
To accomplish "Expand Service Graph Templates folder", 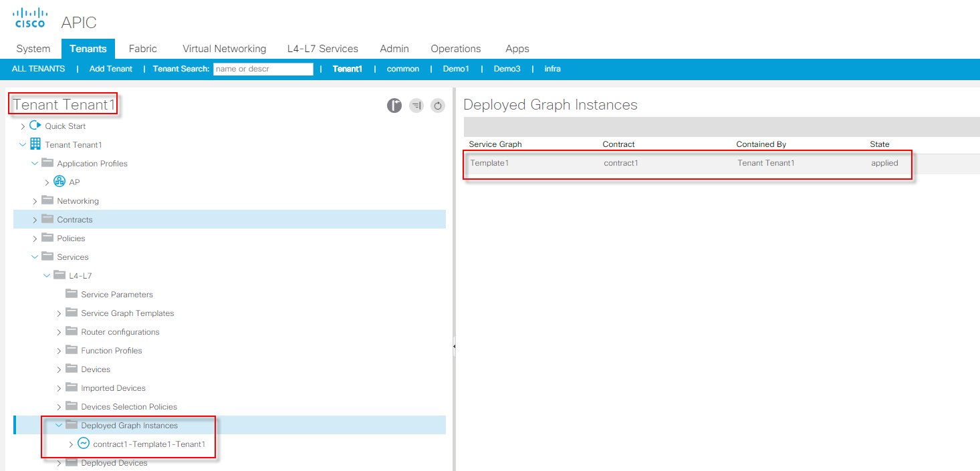I will pos(59,313).
